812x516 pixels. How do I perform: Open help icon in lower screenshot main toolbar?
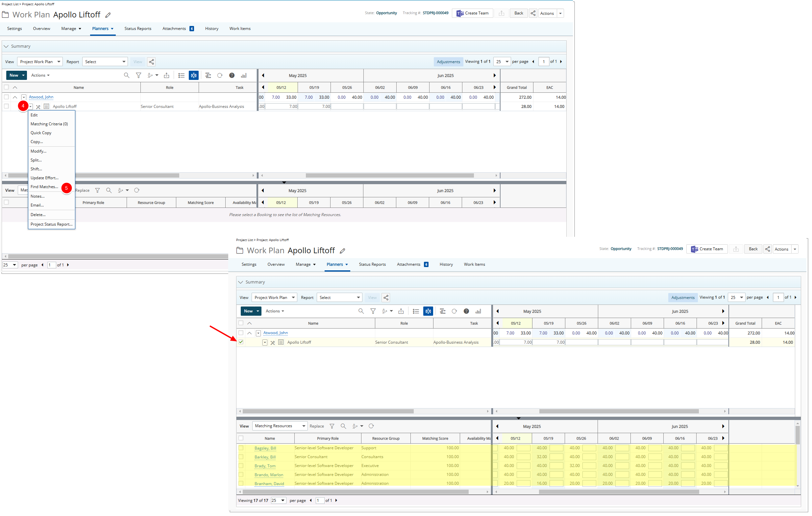(x=466, y=311)
